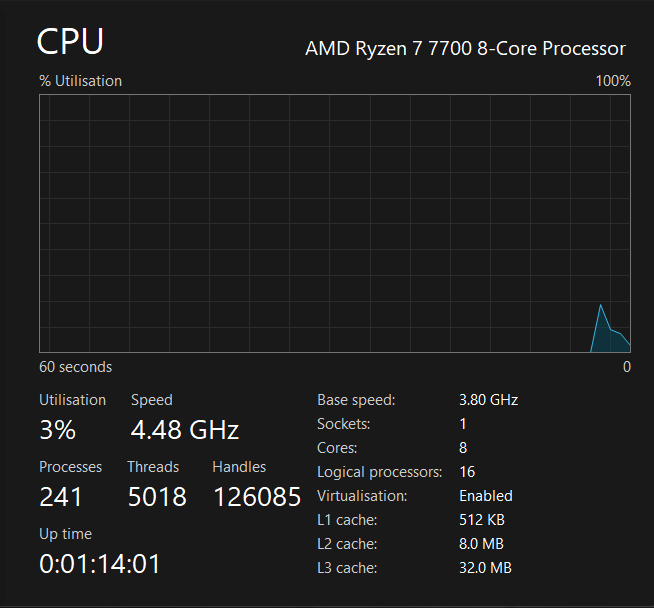Click the L2 cache 8.0 MB value
The height and width of the screenshot is (608, 654).
(481, 544)
